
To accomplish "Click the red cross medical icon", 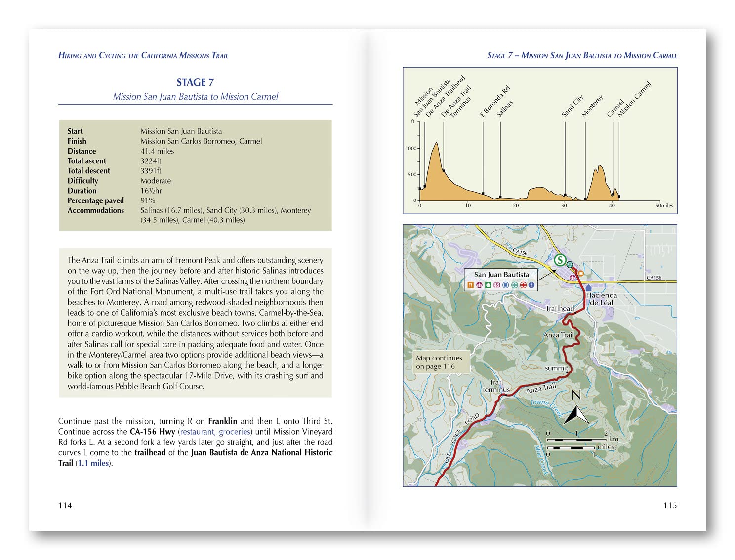I will click(x=523, y=285).
